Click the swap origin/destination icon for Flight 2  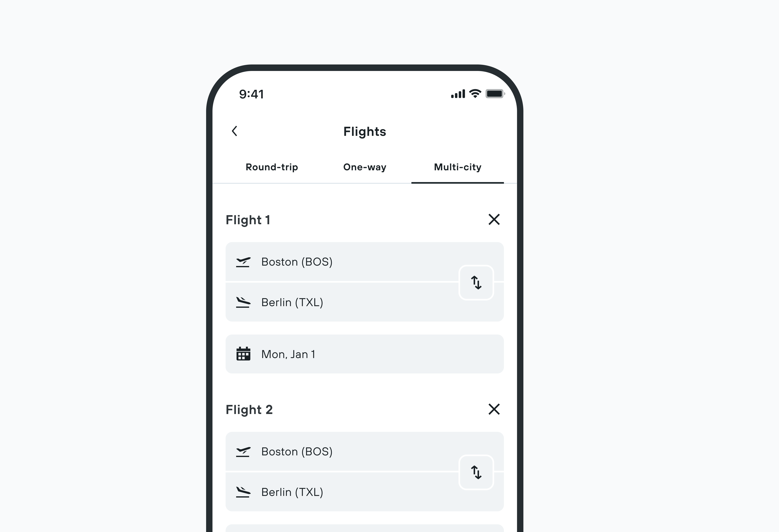[x=477, y=472]
